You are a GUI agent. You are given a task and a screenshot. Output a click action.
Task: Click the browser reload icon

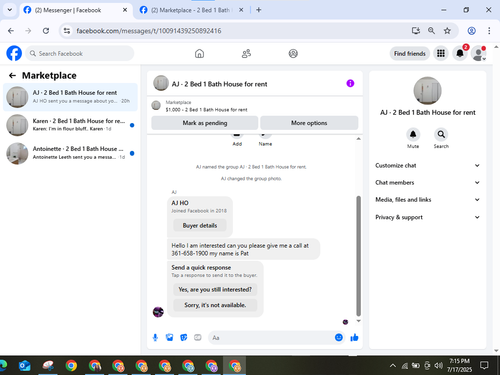46,31
